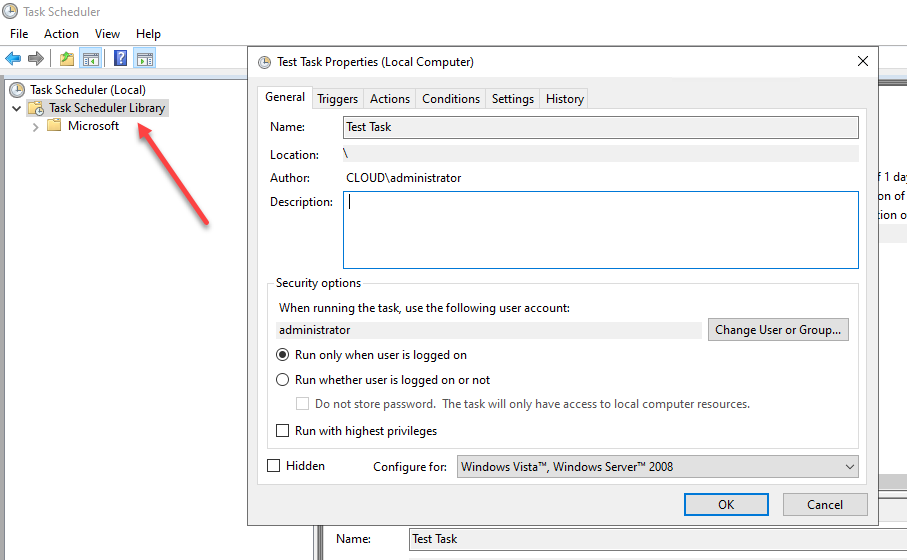The image size is (907, 560).
Task: Check the Do not store password box
Action: point(303,404)
